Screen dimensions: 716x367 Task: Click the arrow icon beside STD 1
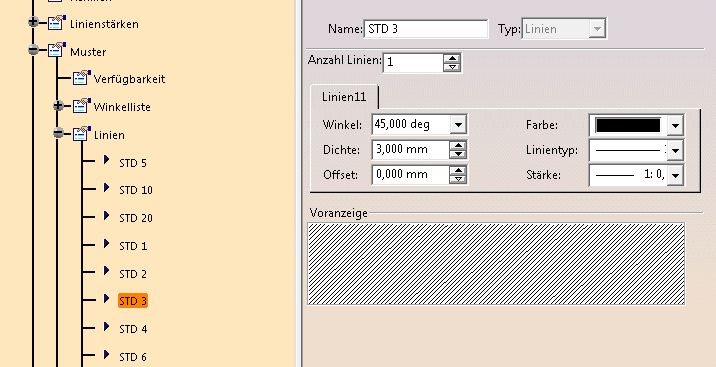tap(106, 243)
